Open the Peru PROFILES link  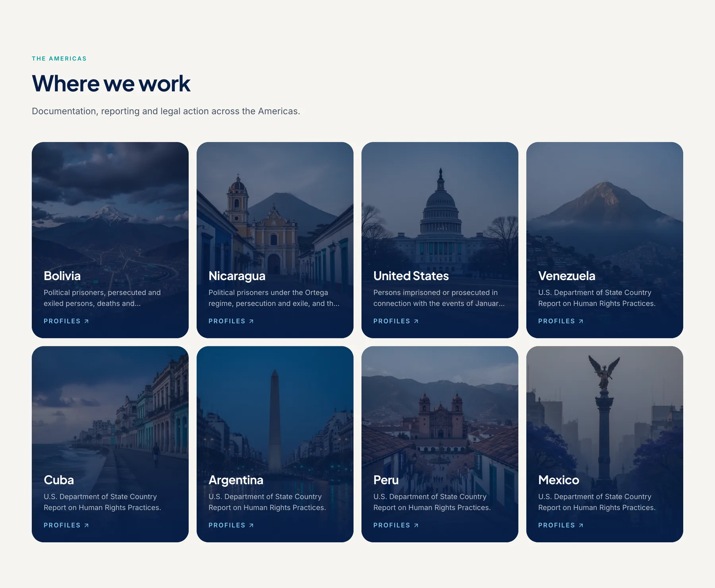point(396,525)
